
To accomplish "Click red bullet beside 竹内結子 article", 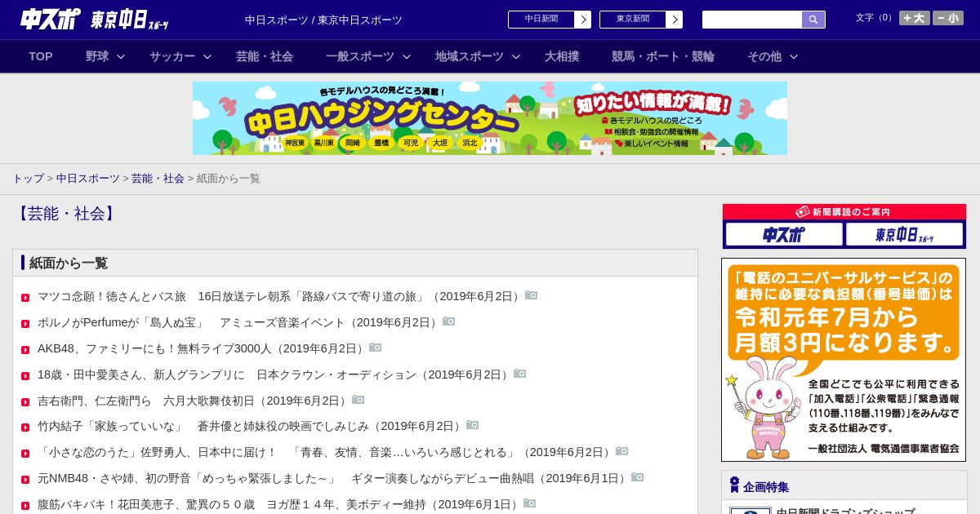I will point(25,428).
